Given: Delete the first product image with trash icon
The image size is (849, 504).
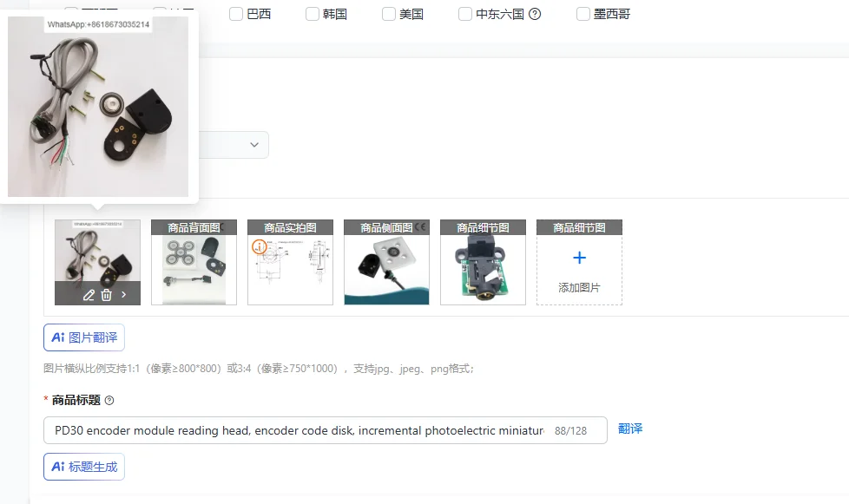Looking at the screenshot, I should tap(107, 295).
